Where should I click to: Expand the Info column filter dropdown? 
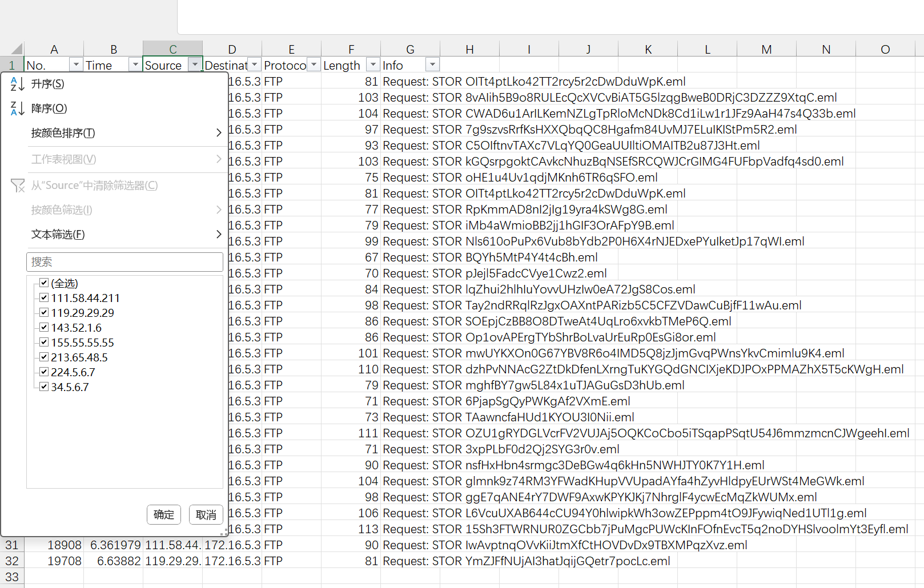[x=432, y=65]
